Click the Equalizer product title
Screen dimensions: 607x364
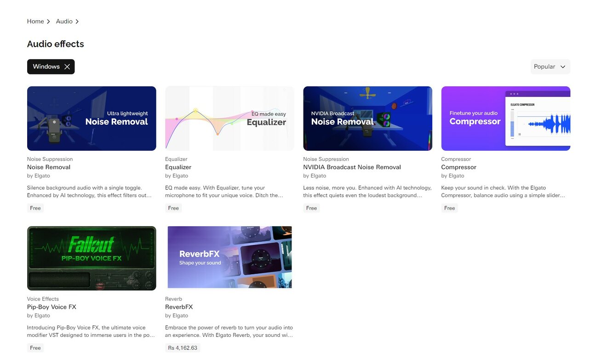tap(178, 167)
